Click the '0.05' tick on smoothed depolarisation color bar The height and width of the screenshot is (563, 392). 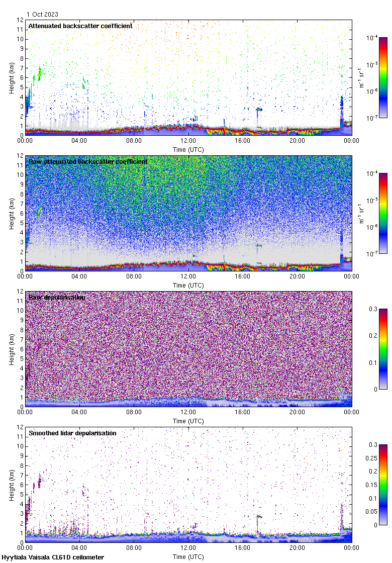pyautogui.click(x=371, y=512)
